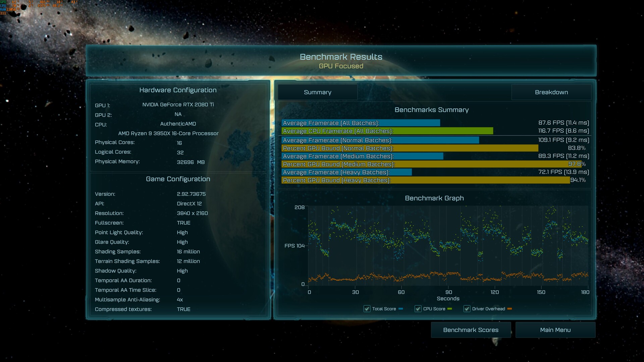Click Average Framerate (Heavy Batches) bar
This screenshot has height=362, width=644.
click(346, 172)
